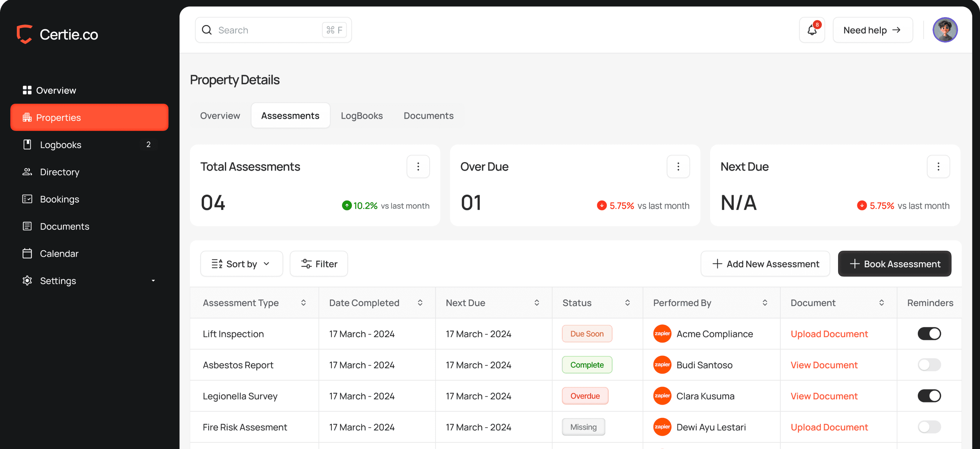
Task: Click the Overview grid icon in sidebar
Action: (27, 90)
